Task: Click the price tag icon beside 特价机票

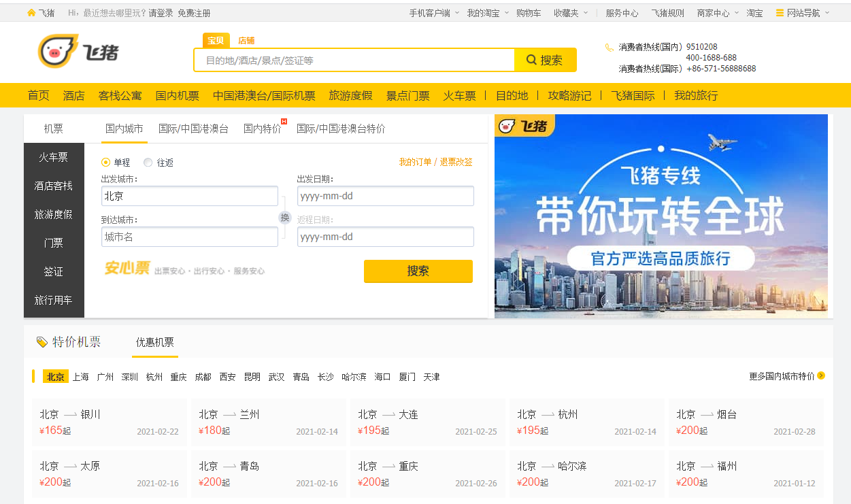Action: tap(42, 342)
